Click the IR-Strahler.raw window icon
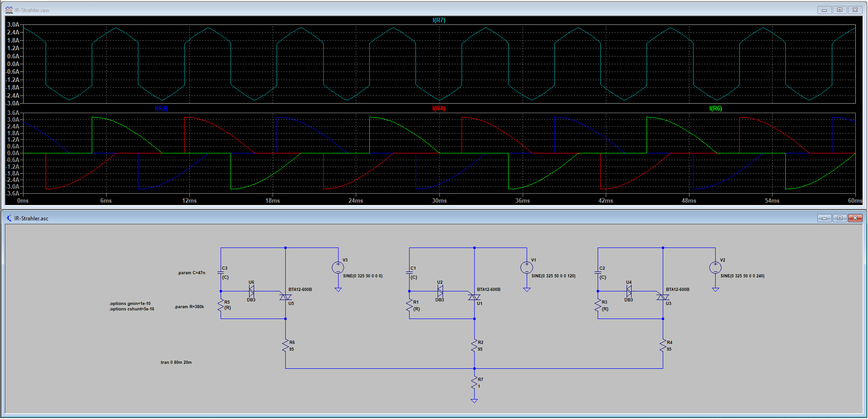This screenshot has width=868, height=419. pyautogui.click(x=9, y=10)
